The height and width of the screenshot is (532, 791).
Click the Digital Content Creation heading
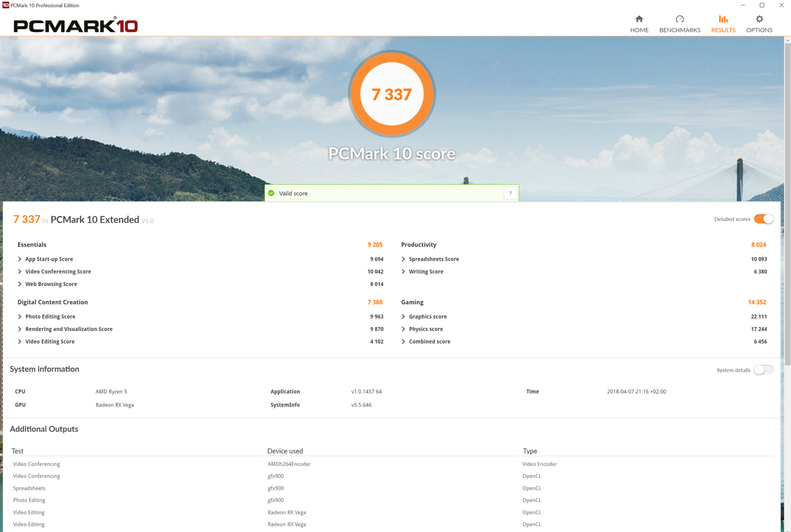[x=53, y=302]
